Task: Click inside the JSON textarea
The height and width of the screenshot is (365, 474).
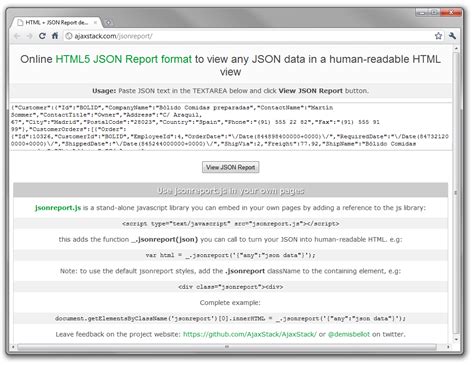Action: 231,127
